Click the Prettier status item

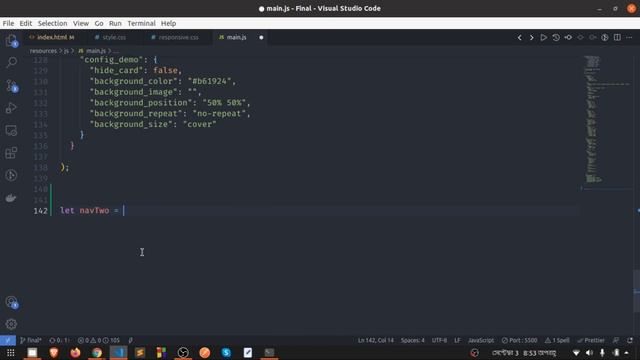coord(591,340)
